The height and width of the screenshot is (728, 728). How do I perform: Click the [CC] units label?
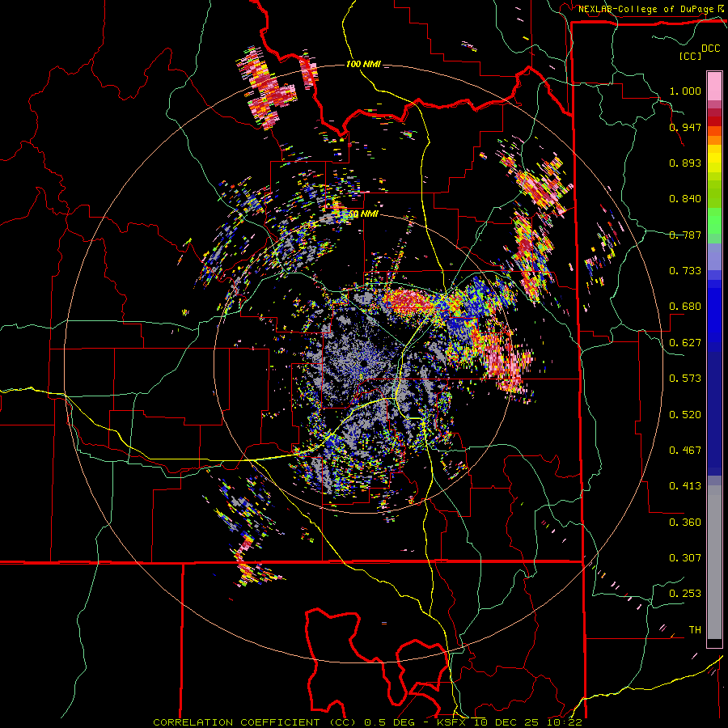coord(691,56)
